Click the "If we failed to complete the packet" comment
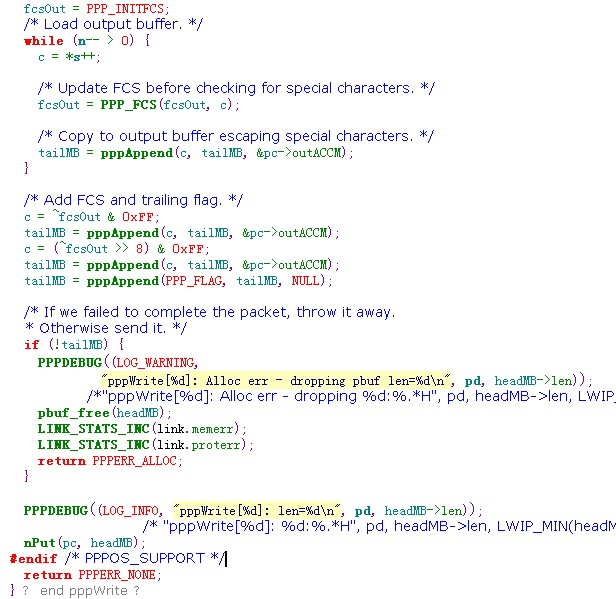Viewport: 616px width, 599px height. click(209, 312)
